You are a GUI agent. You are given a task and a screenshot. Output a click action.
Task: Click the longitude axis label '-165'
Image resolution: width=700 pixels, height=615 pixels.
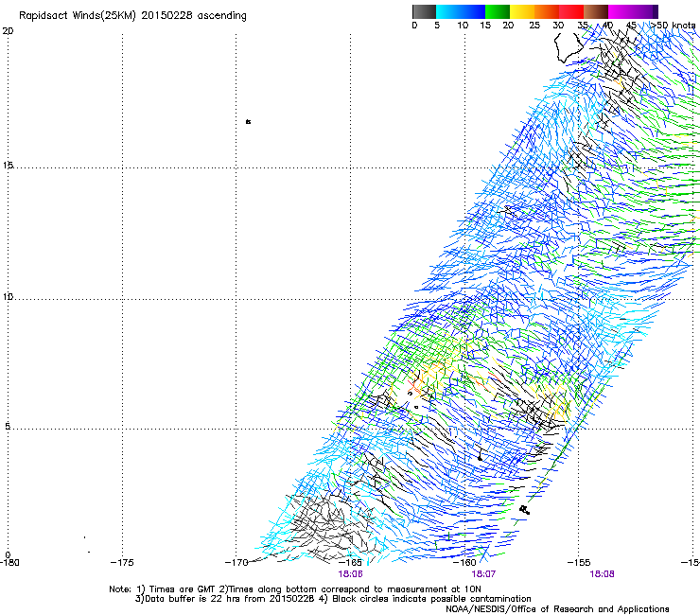click(x=350, y=562)
